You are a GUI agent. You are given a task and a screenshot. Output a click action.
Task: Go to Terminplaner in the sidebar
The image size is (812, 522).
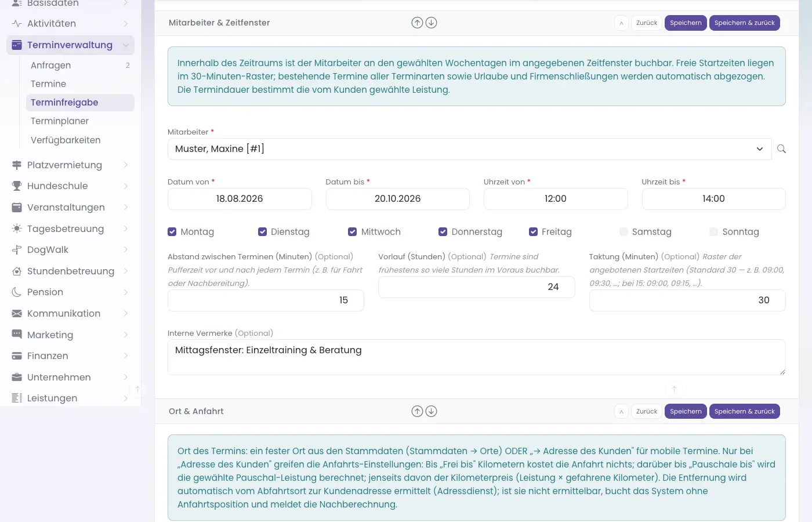click(x=80, y=121)
